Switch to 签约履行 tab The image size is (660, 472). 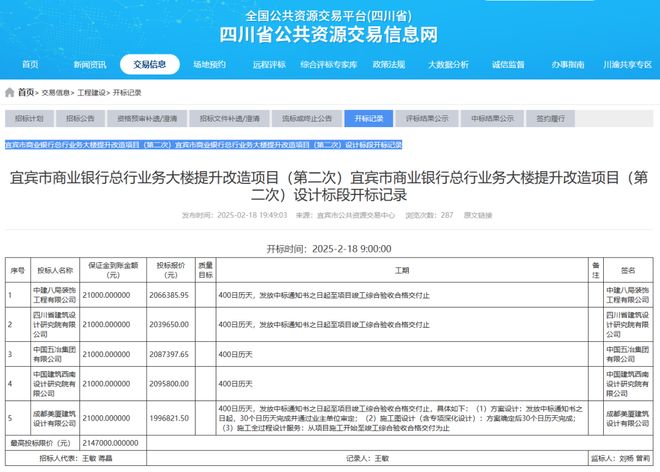click(550, 119)
